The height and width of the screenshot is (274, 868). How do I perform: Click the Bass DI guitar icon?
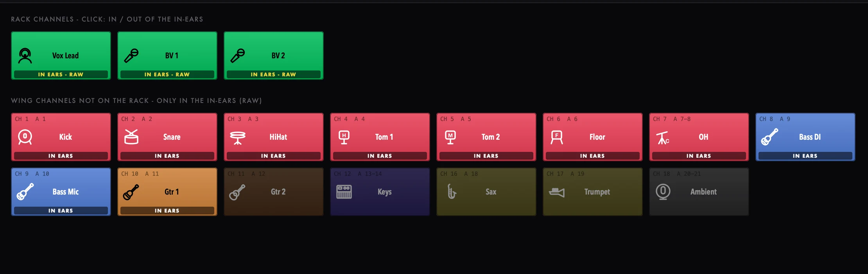pos(769,137)
